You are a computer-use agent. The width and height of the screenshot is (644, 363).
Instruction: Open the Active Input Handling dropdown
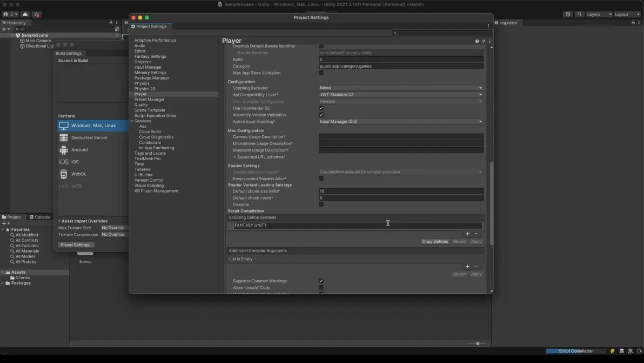point(401,122)
